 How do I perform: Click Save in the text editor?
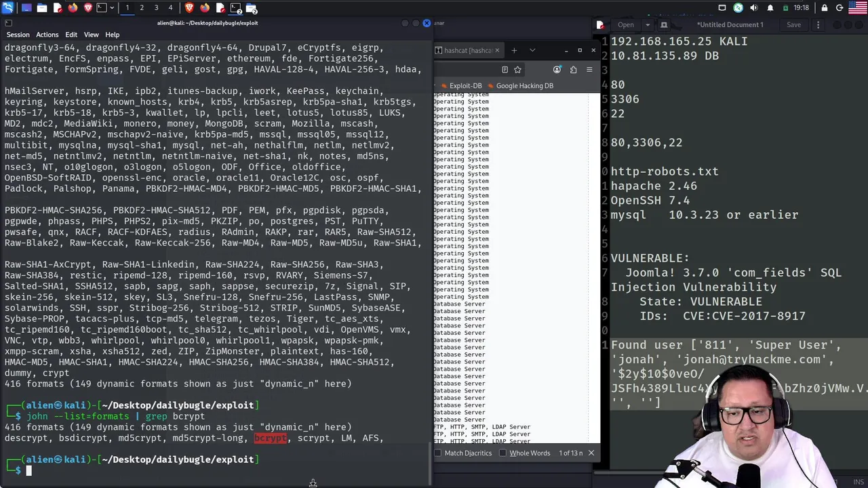click(x=793, y=25)
